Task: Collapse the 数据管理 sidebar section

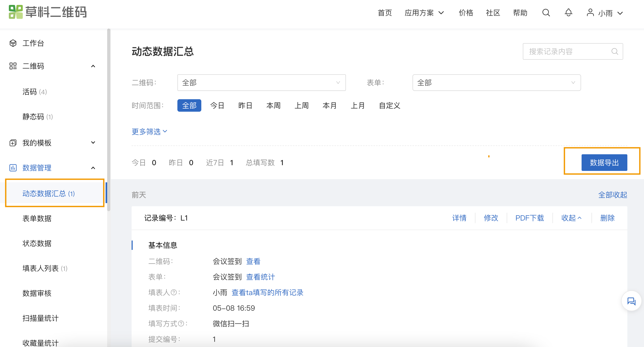Action: tap(93, 168)
